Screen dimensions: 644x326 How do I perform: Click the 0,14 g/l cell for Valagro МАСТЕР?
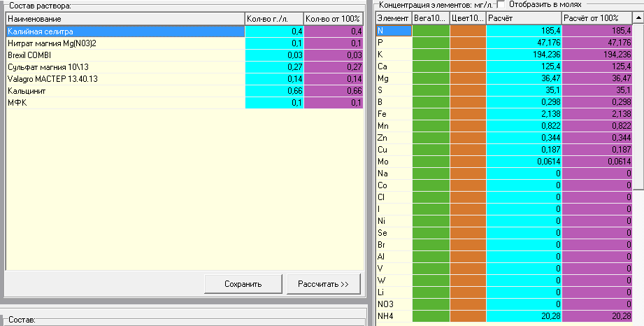click(274, 79)
